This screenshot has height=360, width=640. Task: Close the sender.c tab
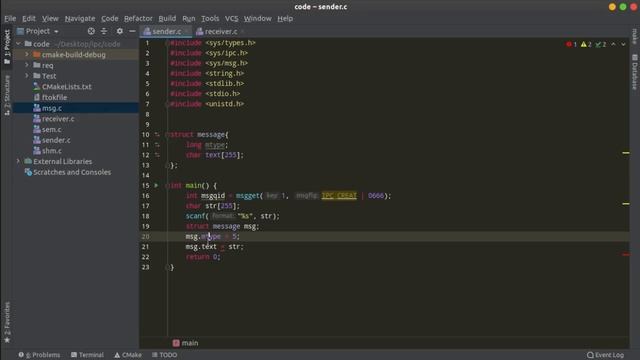click(x=187, y=31)
